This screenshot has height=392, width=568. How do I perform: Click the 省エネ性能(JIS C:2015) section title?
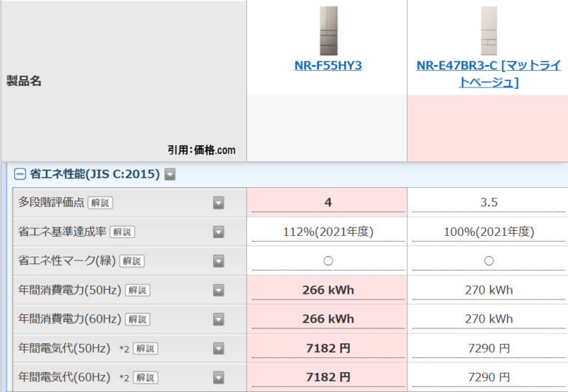click(95, 175)
